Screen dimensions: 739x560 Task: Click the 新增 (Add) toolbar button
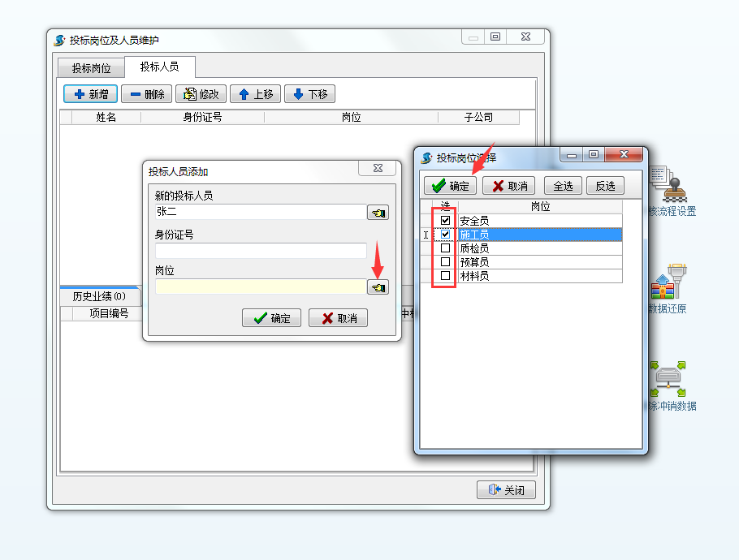click(91, 94)
